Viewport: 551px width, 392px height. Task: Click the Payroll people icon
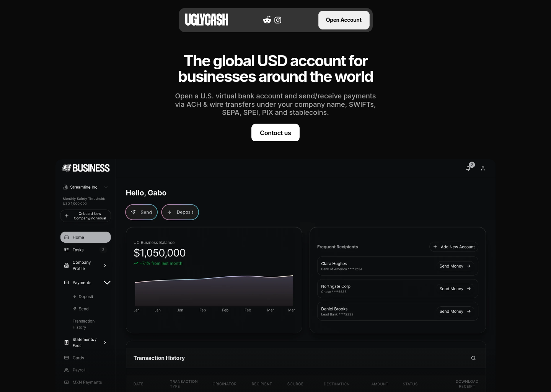pos(67,370)
